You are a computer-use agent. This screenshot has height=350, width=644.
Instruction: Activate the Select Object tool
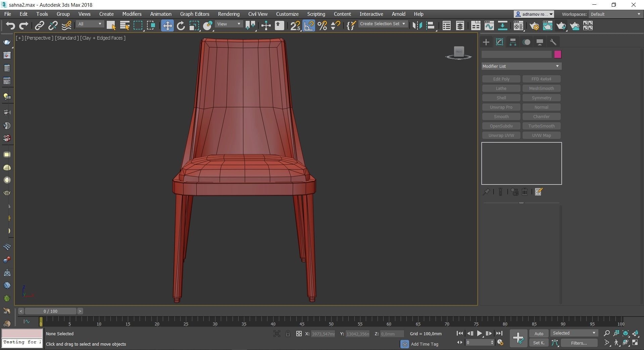pos(111,26)
